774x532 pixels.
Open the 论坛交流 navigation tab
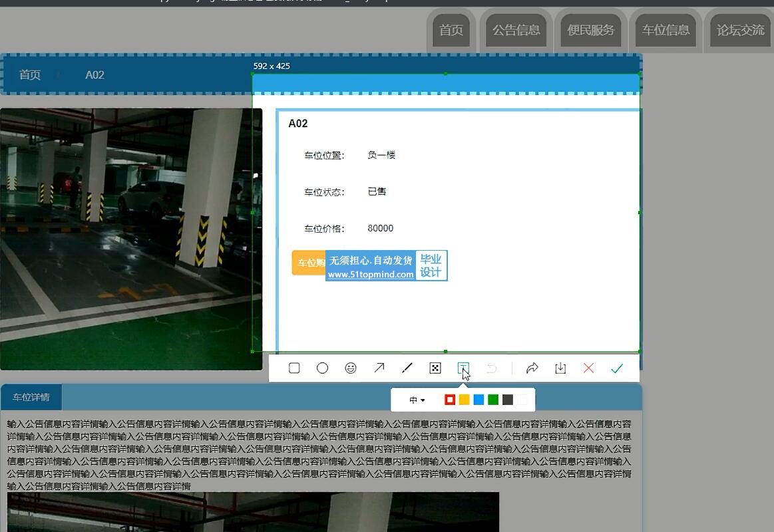click(x=741, y=30)
